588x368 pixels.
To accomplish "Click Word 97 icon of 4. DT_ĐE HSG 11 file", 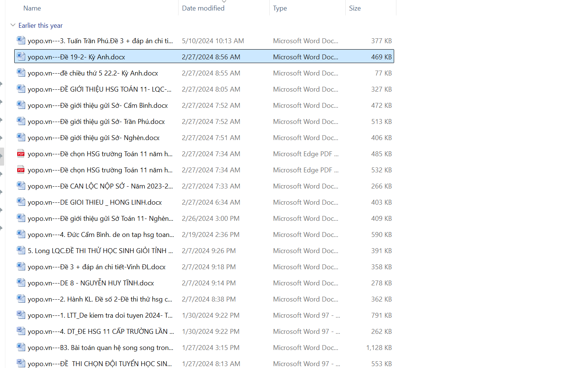I will 21,331.
